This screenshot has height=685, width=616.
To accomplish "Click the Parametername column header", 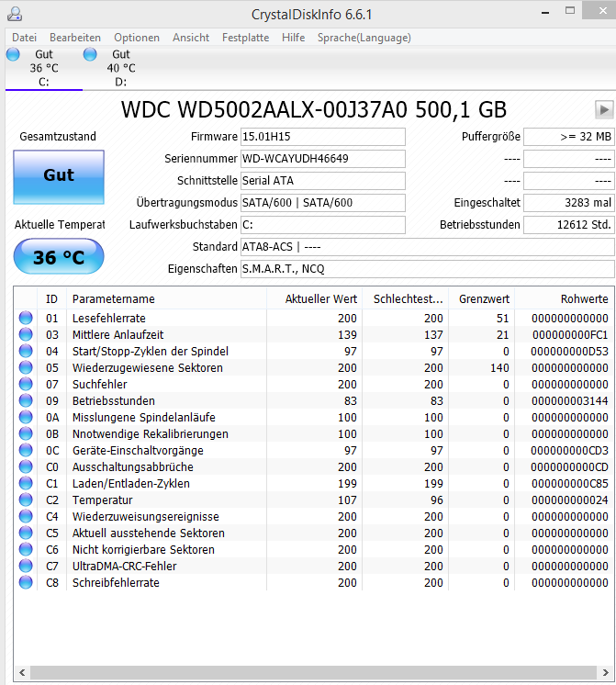I will coord(166,298).
